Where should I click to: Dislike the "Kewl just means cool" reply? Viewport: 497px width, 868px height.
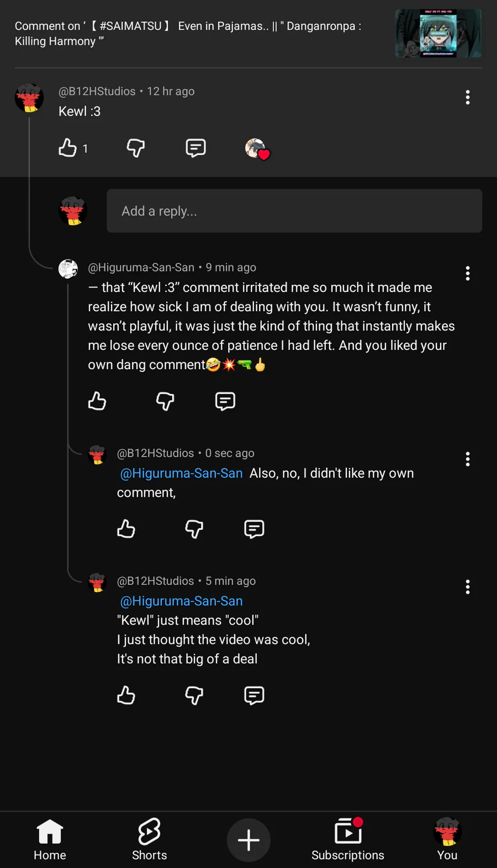(194, 695)
